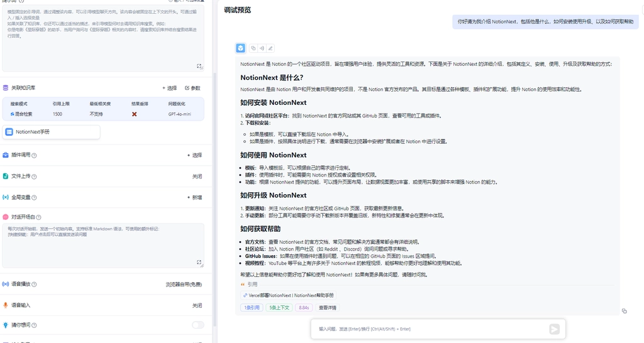Click the 1500 引用上限 value
644x343 pixels.
[x=57, y=114]
